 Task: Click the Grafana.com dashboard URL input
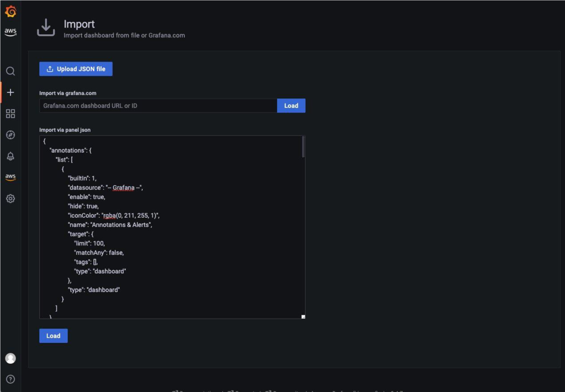pyautogui.click(x=157, y=105)
